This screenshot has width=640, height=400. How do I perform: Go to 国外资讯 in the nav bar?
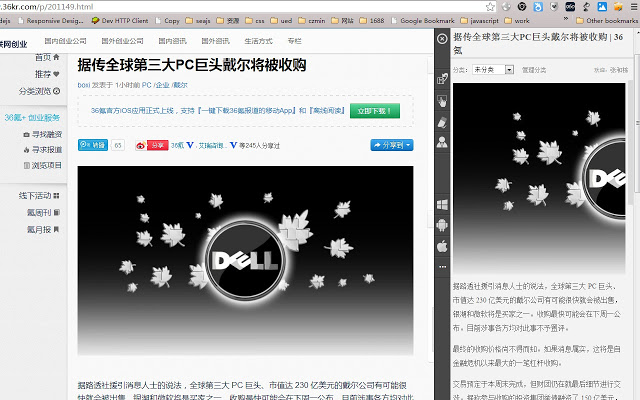pos(216,41)
